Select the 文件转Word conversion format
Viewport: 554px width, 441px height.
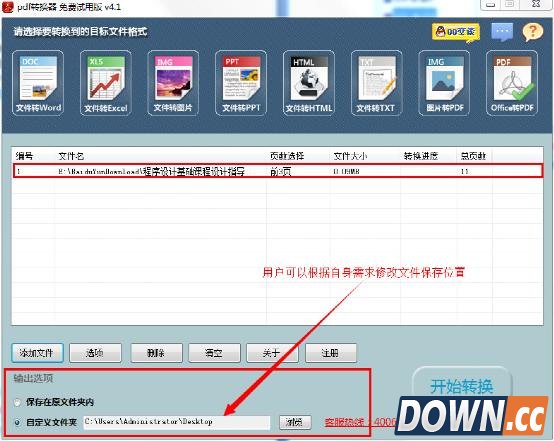pos(38,83)
